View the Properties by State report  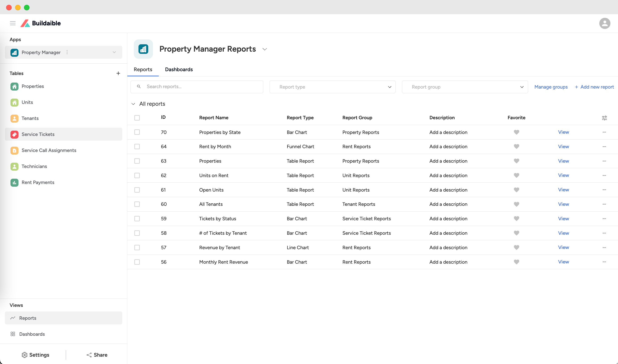click(563, 132)
